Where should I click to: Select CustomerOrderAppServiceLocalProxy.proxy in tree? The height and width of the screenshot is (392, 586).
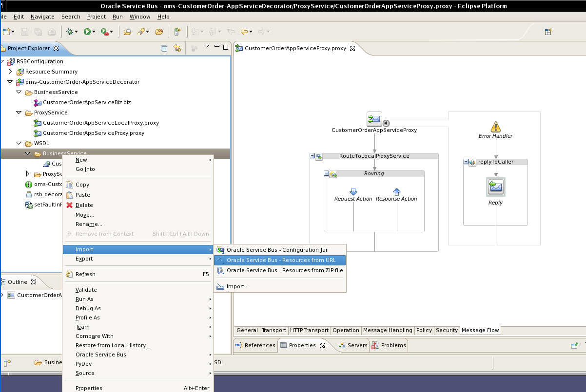(100, 123)
